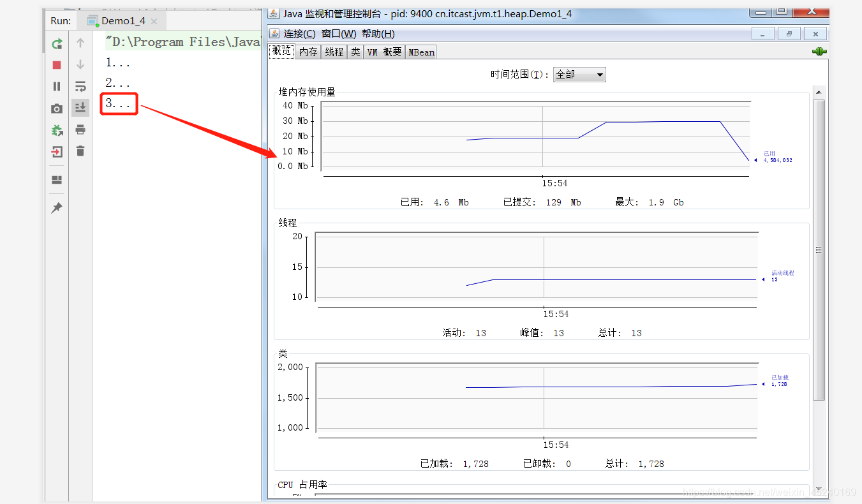The height and width of the screenshot is (504, 862).
Task: Click the Java icon beside the 连接 menu
Action: (x=275, y=34)
